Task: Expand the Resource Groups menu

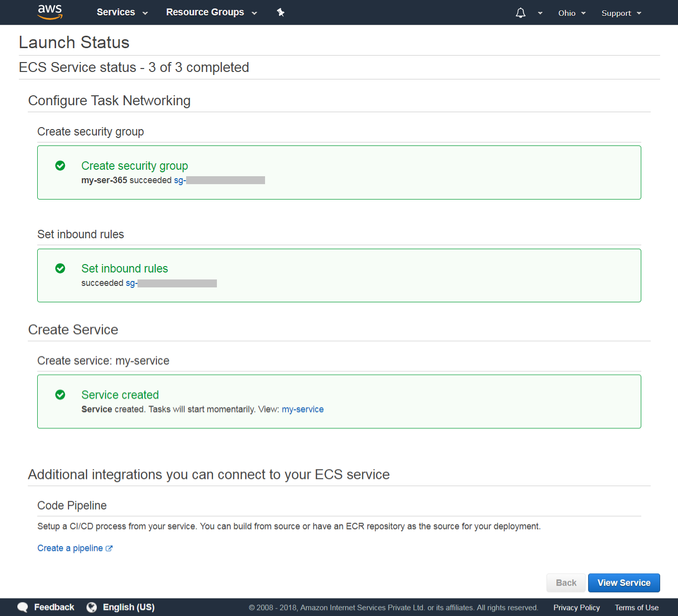Action: (x=211, y=12)
